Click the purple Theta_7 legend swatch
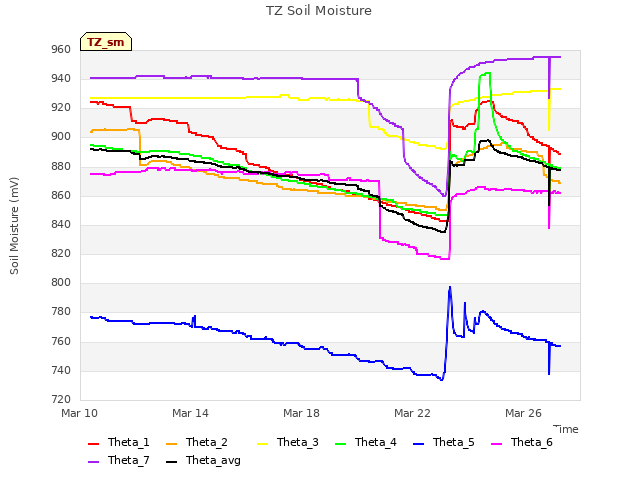 click(94, 461)
